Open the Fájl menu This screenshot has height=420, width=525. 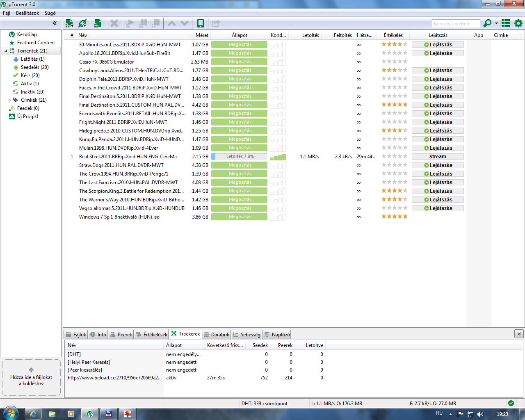(x=7, y=13)
